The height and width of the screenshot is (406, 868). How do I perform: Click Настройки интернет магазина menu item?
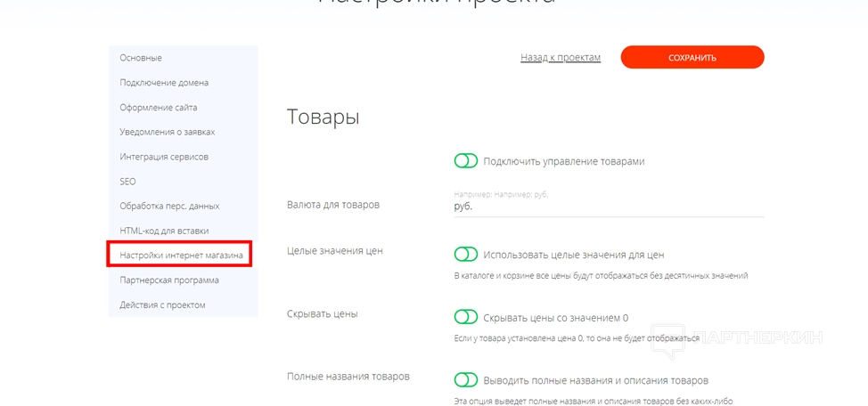click(x=181, y=256)
